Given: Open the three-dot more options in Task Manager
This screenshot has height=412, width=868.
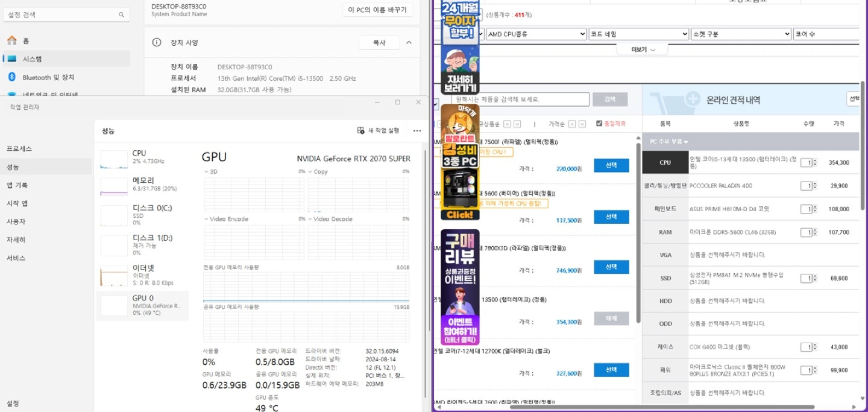Looking at the screenshot, I should click(417, 130).
